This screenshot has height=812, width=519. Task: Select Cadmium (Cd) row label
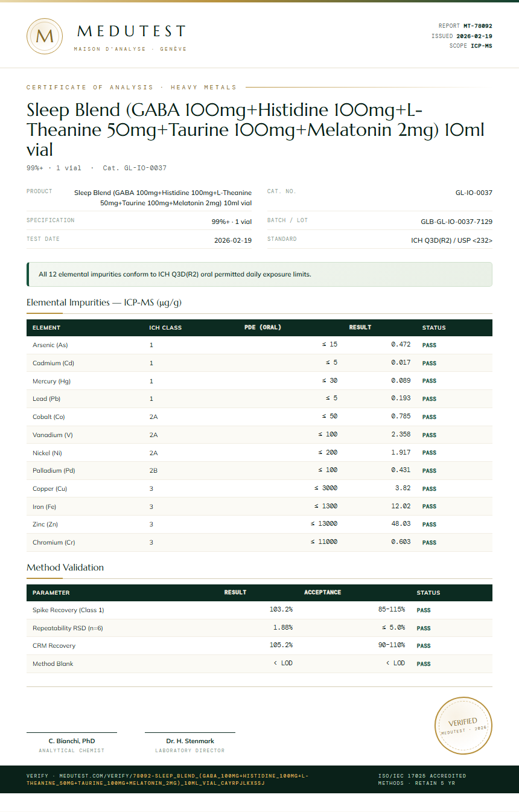[x=53, y=363]
